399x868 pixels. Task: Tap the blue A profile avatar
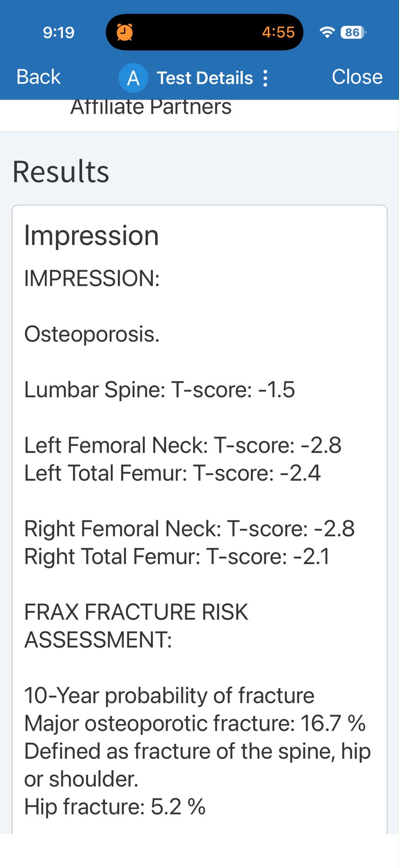click(133, 78)
